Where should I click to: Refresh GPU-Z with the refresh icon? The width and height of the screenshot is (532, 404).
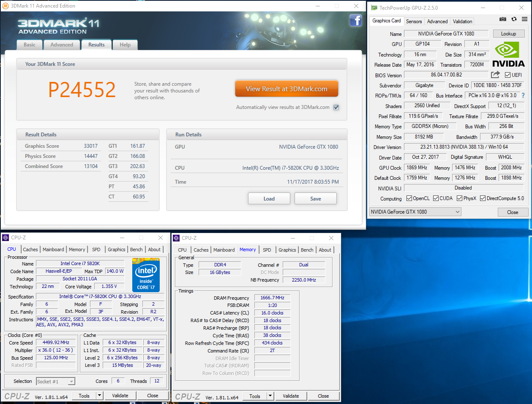coord(514,19)
